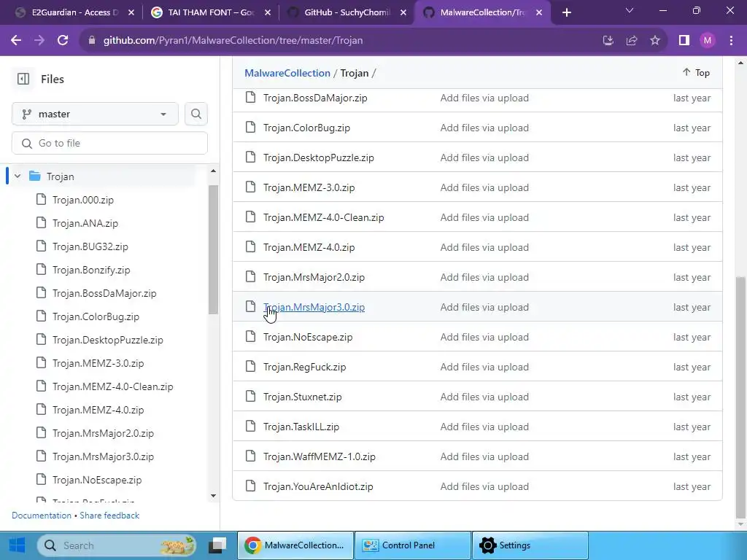Open Trojan.BossDaMajor.zip in main list
Screen dimensions: 747x560
[x=315, y=98]
